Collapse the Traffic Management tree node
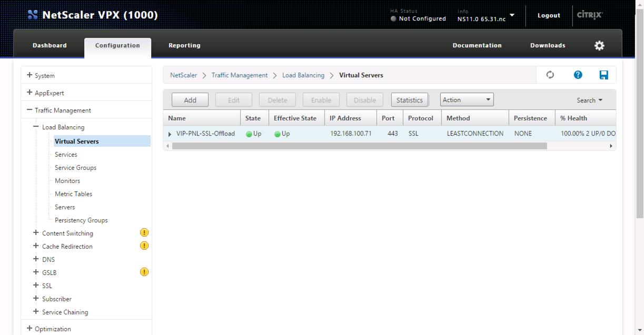This screenshot has height=335, width=644. [x=29, y=110]
